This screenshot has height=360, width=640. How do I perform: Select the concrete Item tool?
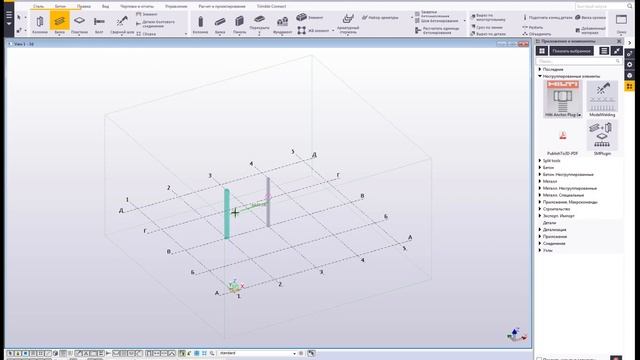pos(309,18)
